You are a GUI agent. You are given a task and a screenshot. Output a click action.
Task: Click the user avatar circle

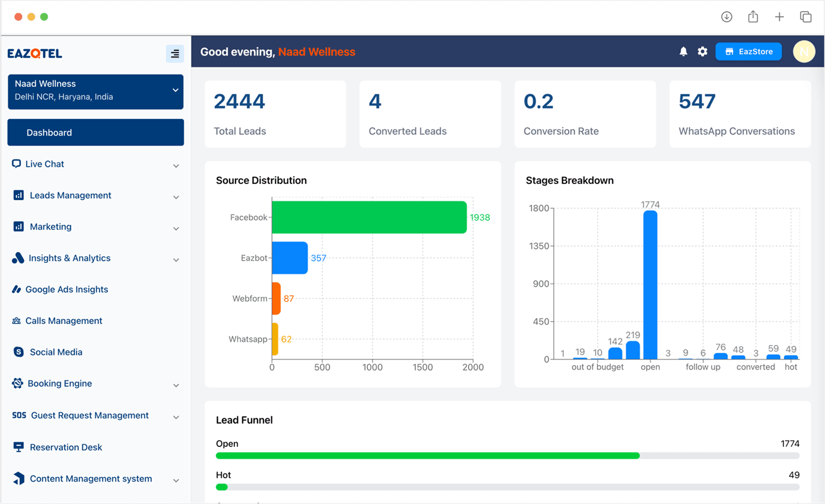click(x=804, y=52)
